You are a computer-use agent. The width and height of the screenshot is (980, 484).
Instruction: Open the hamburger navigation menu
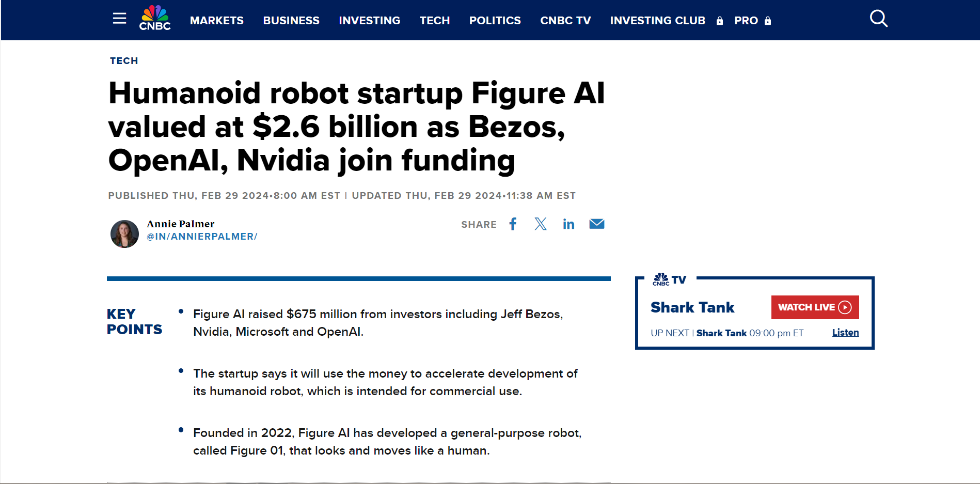pos(119,19)
